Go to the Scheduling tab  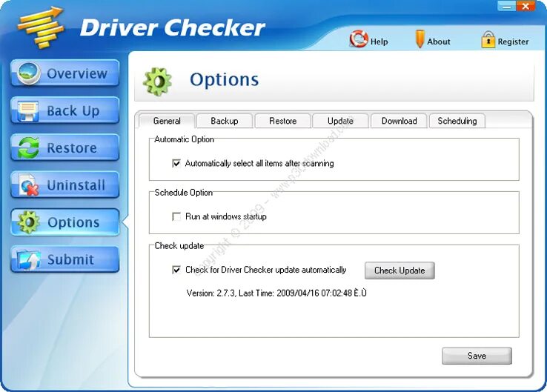(x=457, y=121)
